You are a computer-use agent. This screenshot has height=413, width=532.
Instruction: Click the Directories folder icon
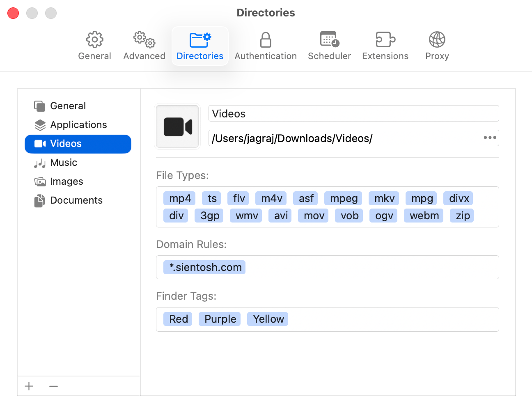(x=200, y=39)
